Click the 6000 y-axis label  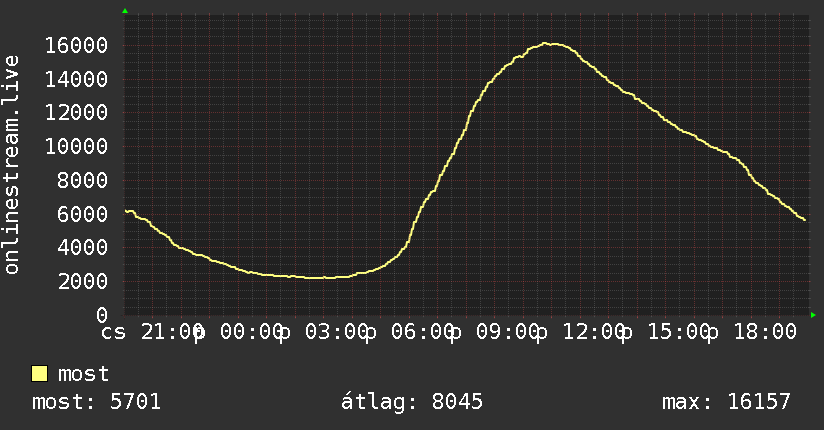pyautogui.click(x=83, y=214)
